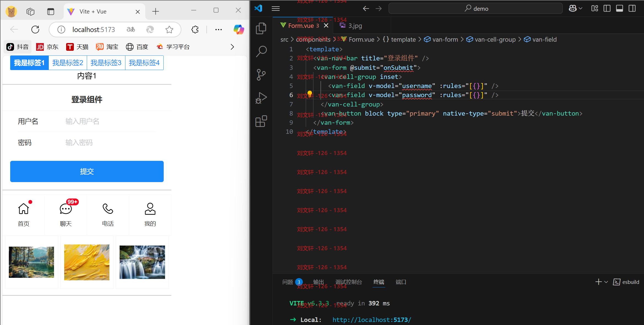Refresh the browser page
The image size is (644, 325).
(x=35, y=30)
